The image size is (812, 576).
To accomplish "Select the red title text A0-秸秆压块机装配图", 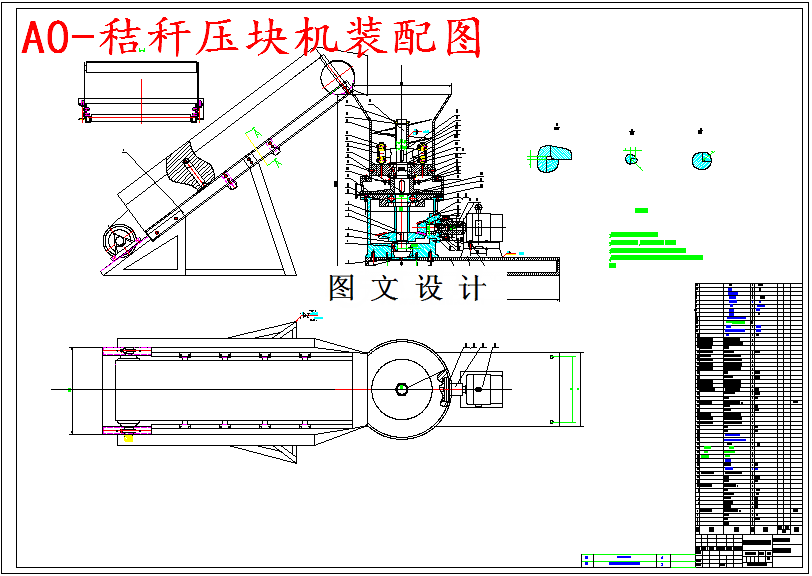I will coord(255,35).
